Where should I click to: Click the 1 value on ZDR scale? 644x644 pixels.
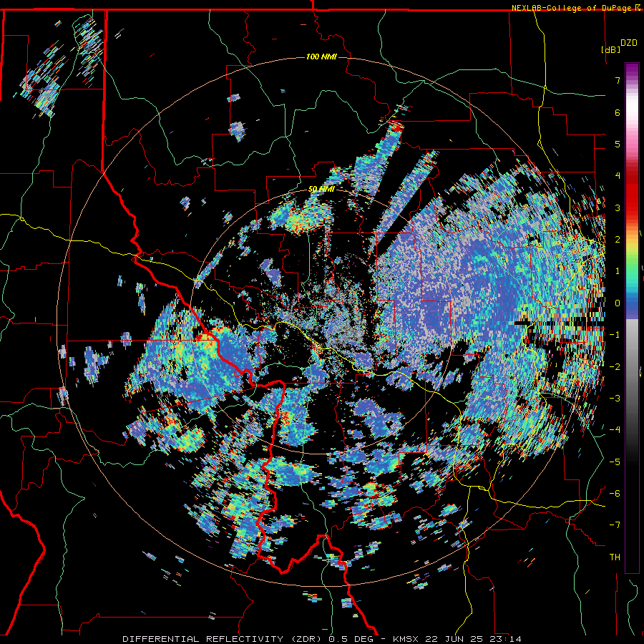point(618,271)
